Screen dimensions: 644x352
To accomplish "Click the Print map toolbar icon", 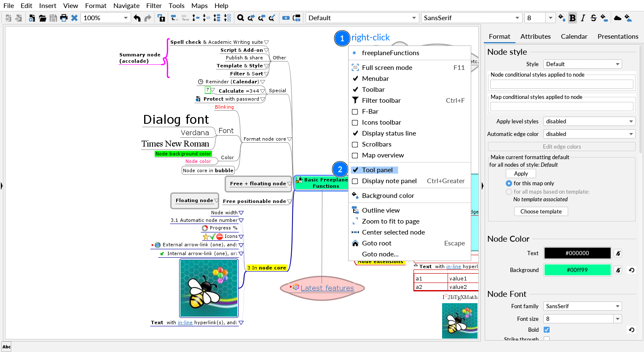I will 64,18.
